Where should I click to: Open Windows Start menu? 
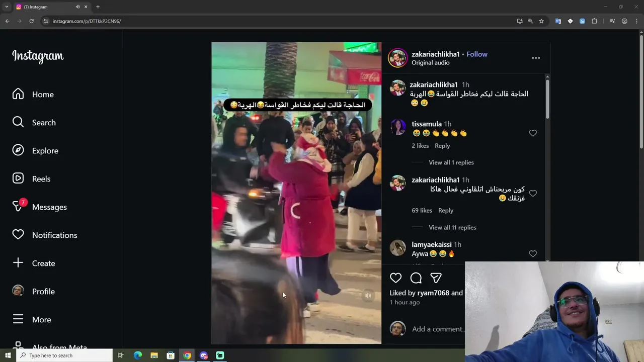pos(8,355)
